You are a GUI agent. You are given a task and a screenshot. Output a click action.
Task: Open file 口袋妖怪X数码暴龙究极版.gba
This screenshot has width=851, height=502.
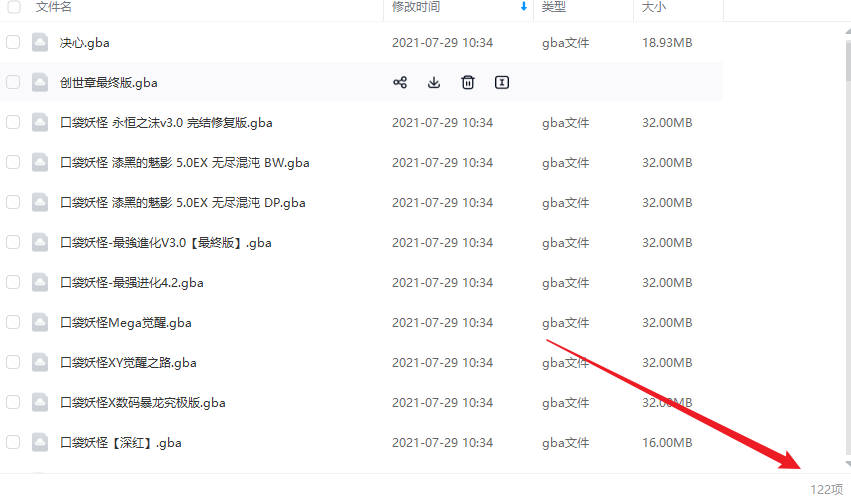[143, 403]
